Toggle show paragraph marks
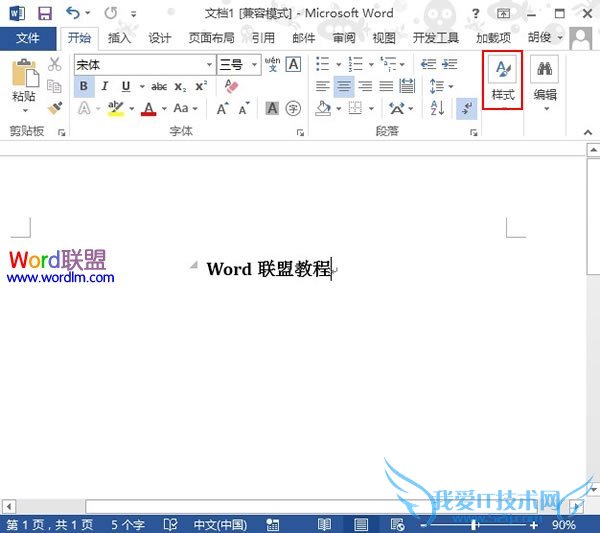600x533 pixels. tap(467, 108)
